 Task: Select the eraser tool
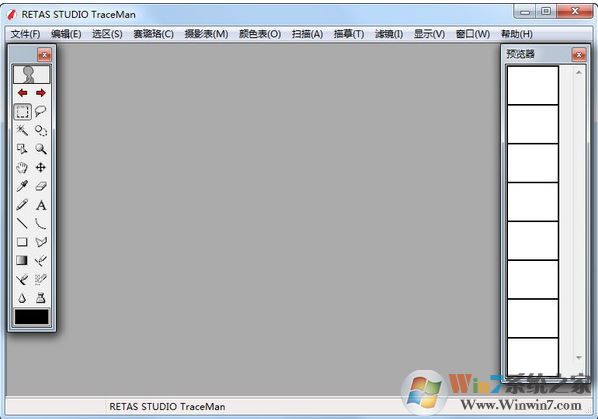pos(41,186)
